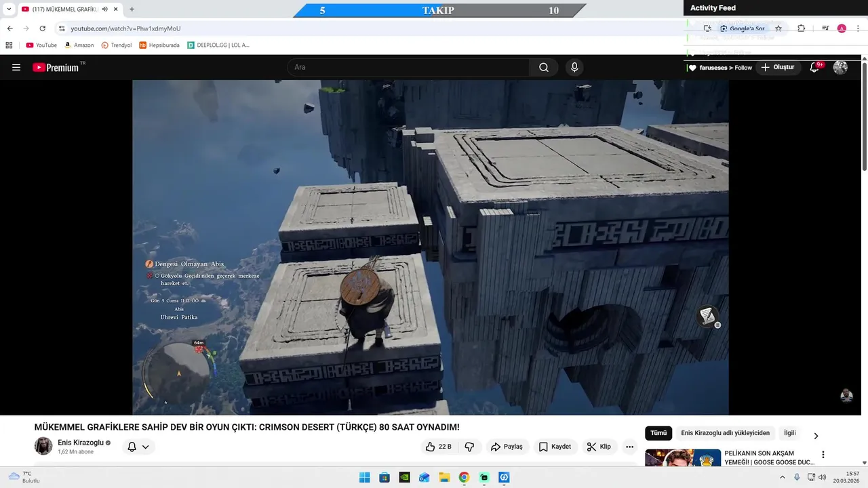Click the YouTube search magnifier button

(x=544, y=67)
